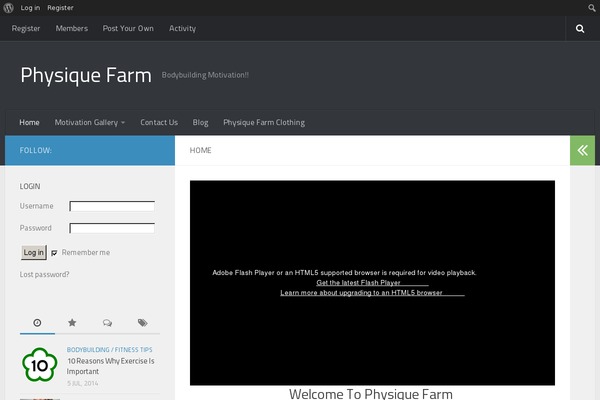
Task: Click the Lost password? link
Action: [x=44, y=274]
